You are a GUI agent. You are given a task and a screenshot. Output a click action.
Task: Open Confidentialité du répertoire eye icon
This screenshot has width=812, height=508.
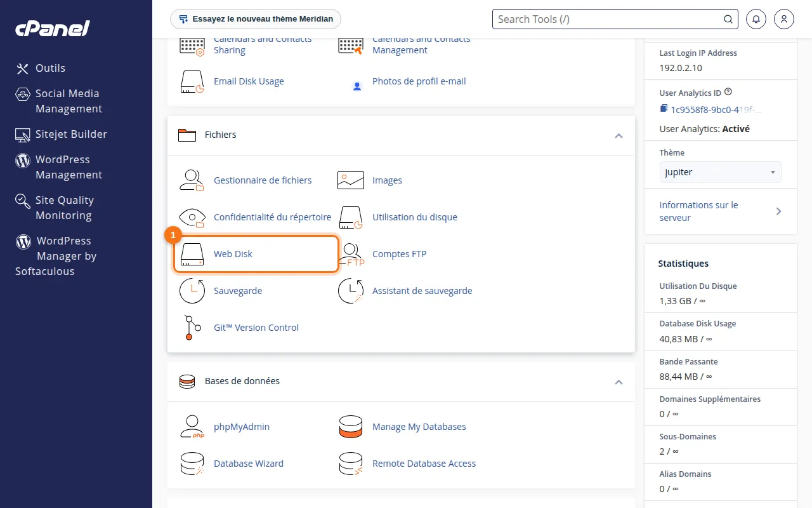point(192,217)
